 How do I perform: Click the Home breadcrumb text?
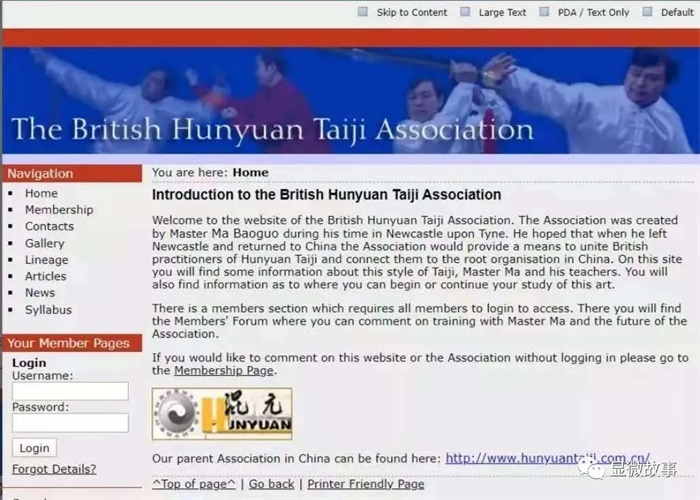point(250,172)
